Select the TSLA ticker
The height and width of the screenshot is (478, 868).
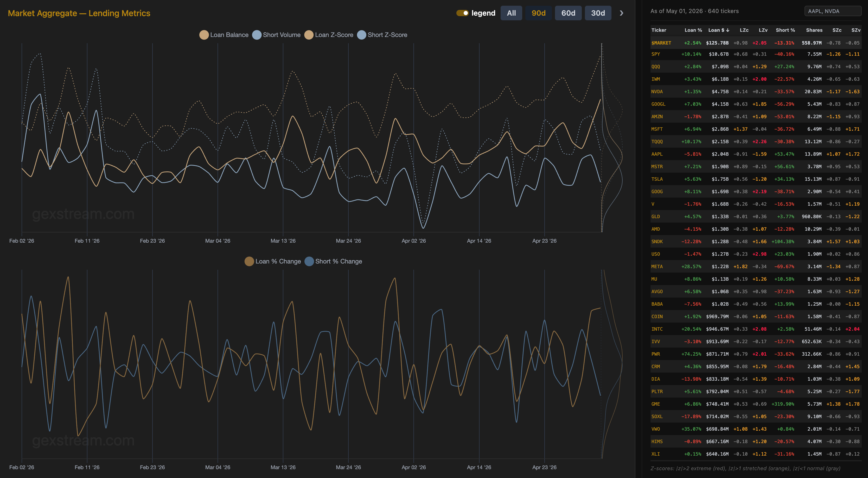coord(657,179)
